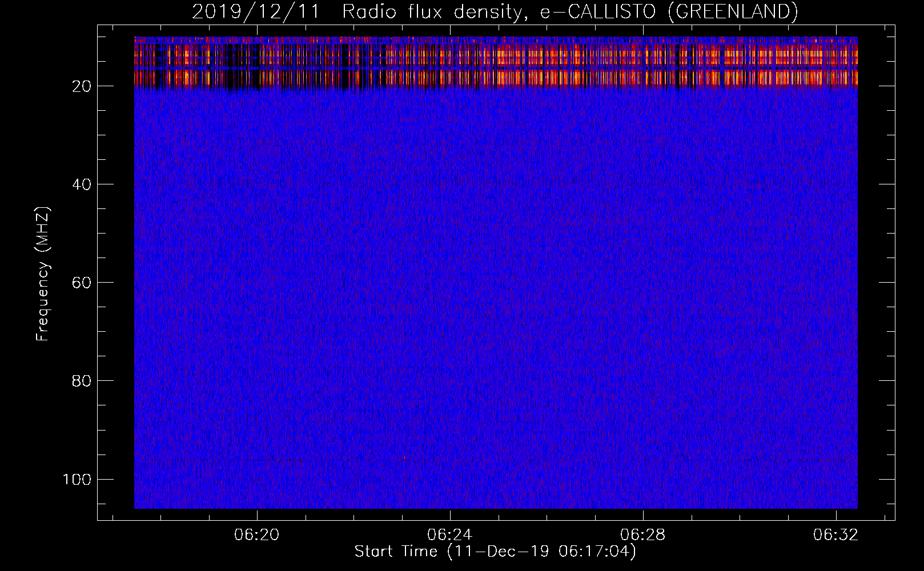
Task: Click the 80 frequency tick label
Action: 81,381
